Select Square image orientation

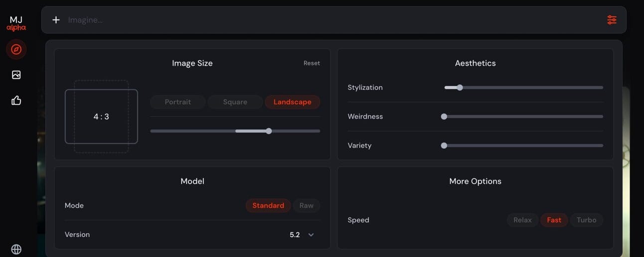point(235,102)
